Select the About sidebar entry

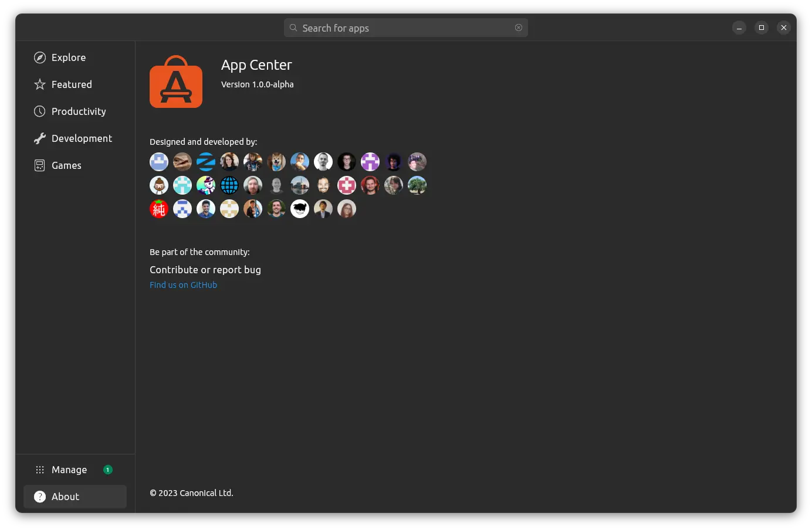click(75, 497)
